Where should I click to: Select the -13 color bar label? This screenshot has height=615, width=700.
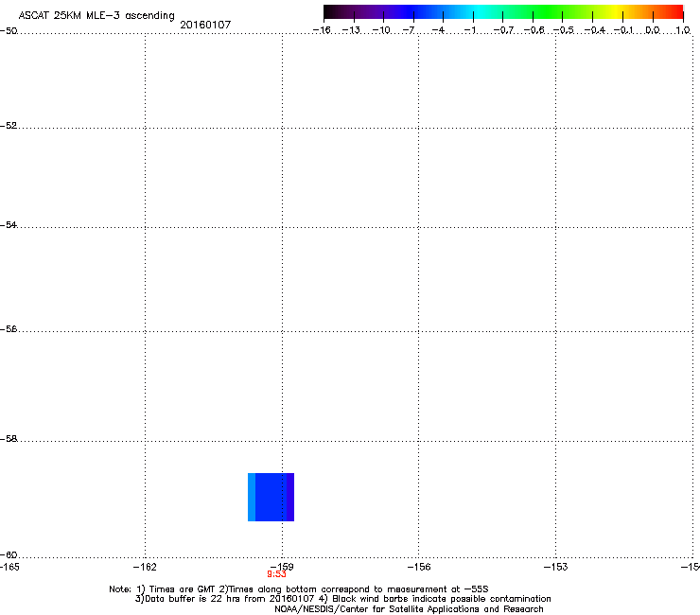coord(351,30)
